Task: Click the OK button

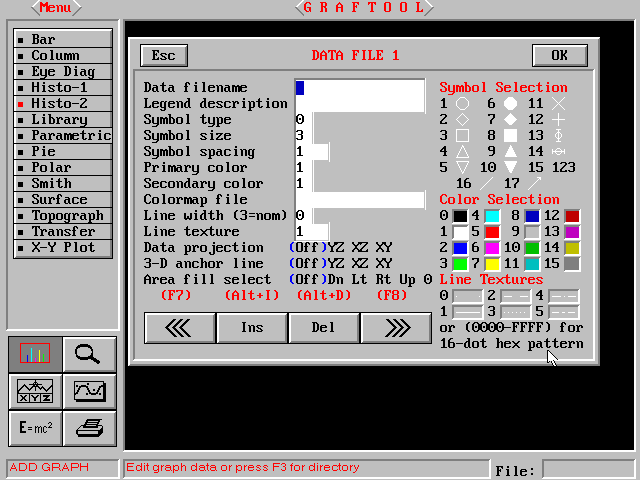Action: coord(560,55)
